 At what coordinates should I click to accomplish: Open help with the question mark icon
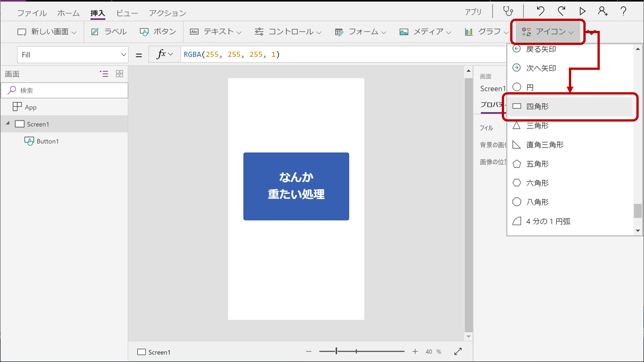[x=623, y=11]
